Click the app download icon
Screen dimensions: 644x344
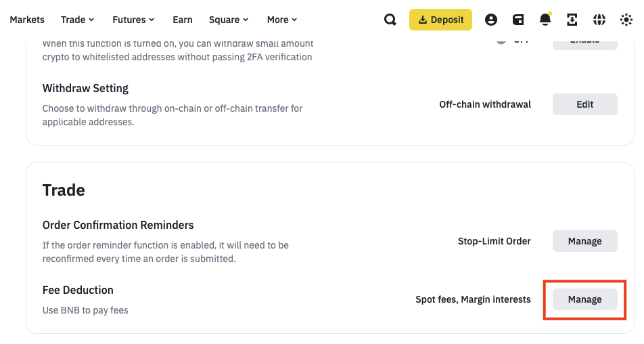(x=572, y=20)
